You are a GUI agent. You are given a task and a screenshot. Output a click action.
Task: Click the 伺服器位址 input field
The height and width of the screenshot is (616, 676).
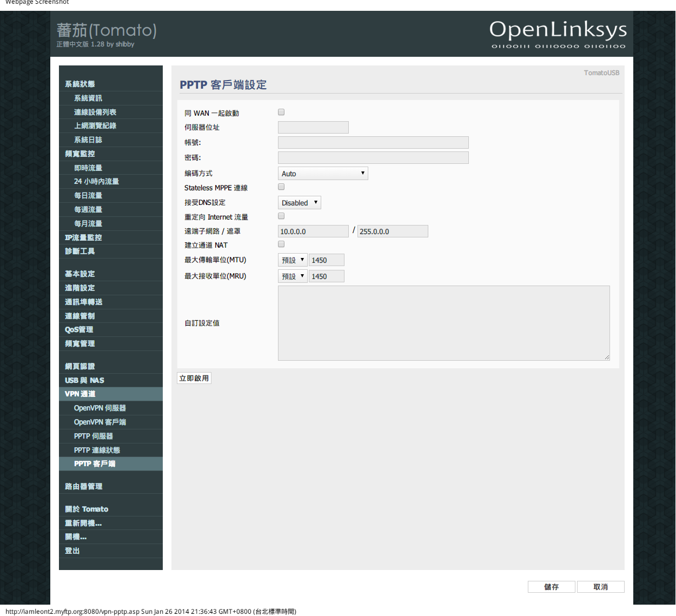click(313, 128)
